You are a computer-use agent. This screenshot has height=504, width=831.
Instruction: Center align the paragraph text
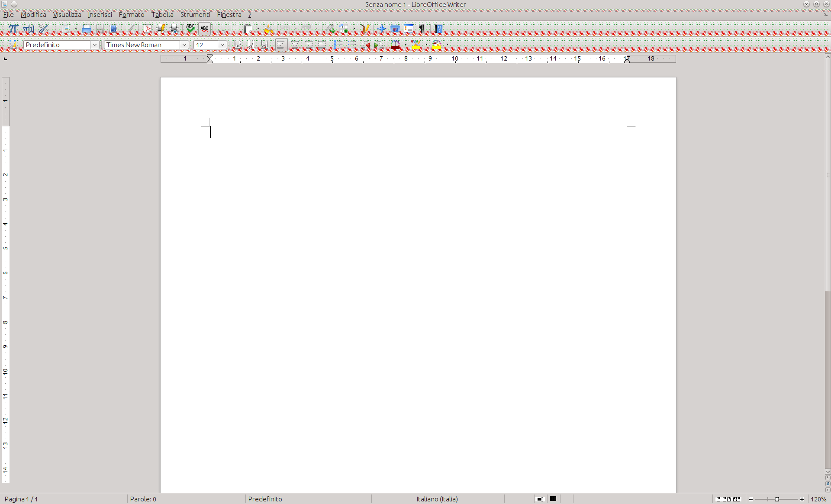click(x=295, y=45)
